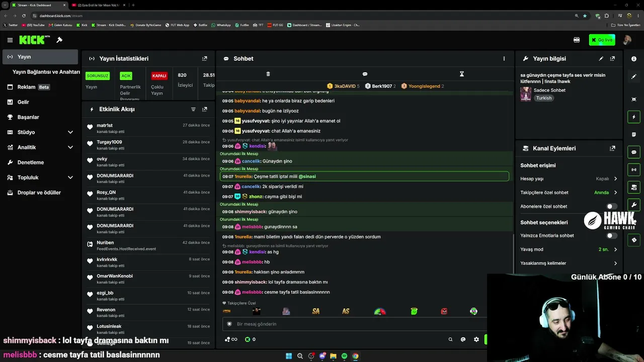Edit stream info with the pencil icon
644x362 pixels.
[x=601, y=59]
